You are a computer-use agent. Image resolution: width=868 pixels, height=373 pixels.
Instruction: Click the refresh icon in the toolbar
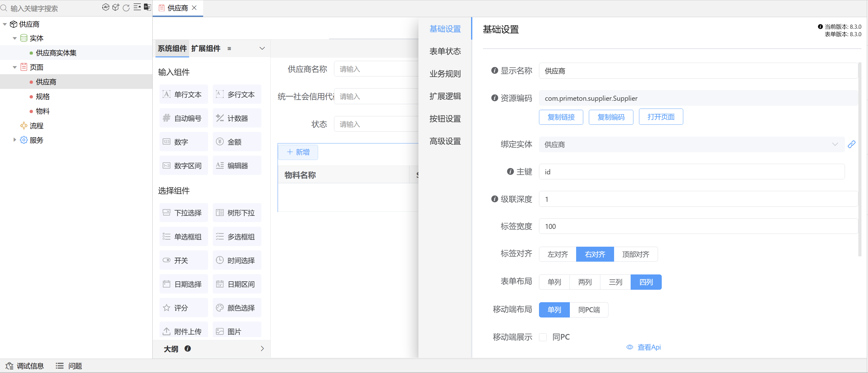click(x=126, y=7)
